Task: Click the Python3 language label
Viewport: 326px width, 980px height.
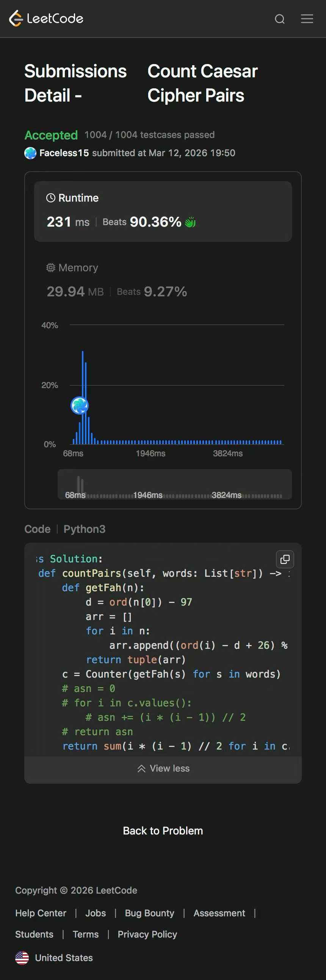Action: (x=85, y=529)
